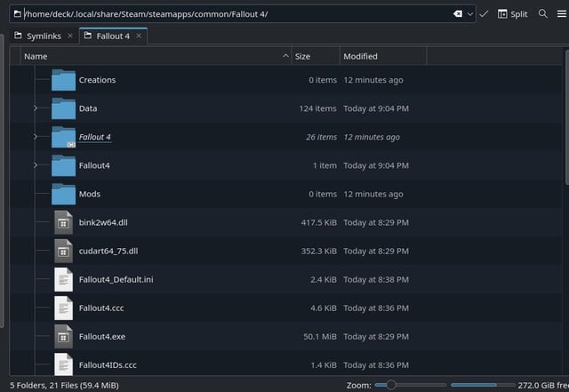The image size is (569, 392).
Task: Click the 2.4 KiB size cell
Action: [324, 279]
